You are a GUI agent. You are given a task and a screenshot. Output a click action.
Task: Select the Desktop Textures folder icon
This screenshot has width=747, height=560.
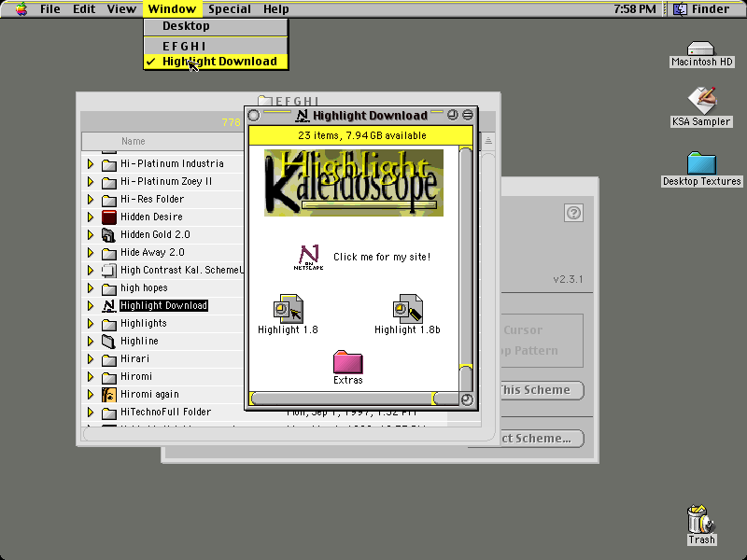tap(702, 163)
